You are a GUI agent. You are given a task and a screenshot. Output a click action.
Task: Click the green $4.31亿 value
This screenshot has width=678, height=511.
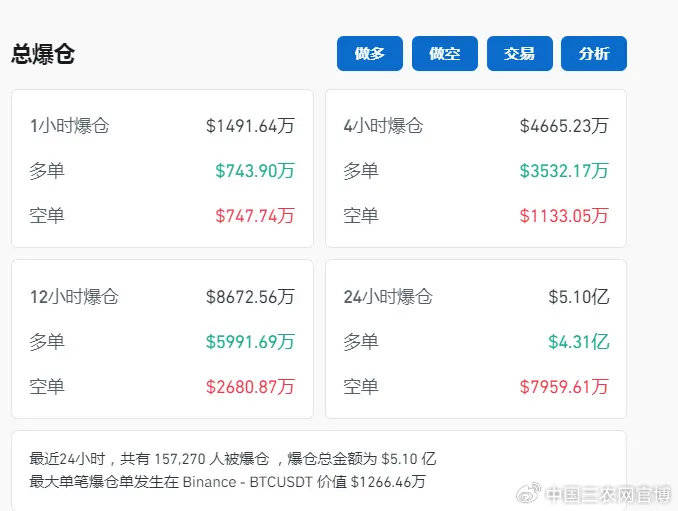[579, 342]
